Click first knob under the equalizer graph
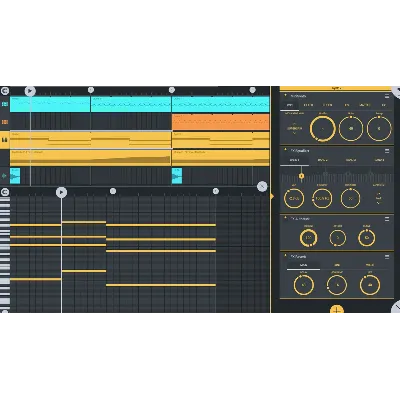Viewport: 400px width, 400px height. tap(294, 198)
